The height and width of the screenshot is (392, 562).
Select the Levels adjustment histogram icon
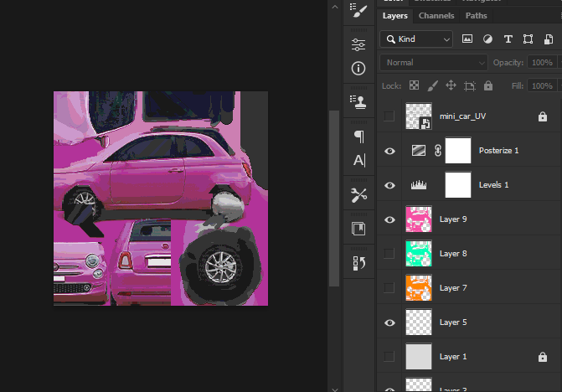point(419,185)
